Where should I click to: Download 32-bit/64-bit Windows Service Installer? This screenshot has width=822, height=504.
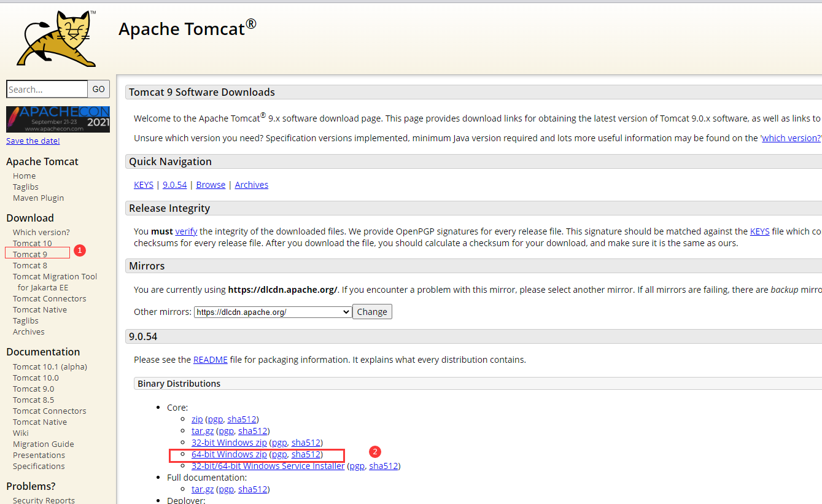[268, 466]
